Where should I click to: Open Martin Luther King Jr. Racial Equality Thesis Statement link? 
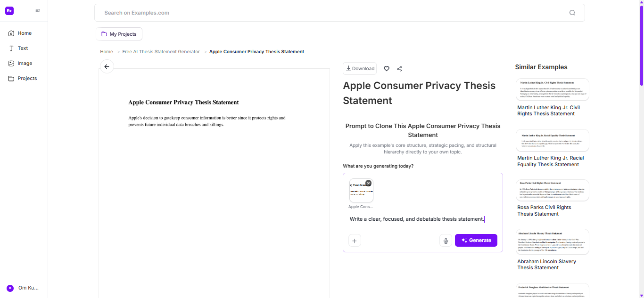[x=551, y=161]
